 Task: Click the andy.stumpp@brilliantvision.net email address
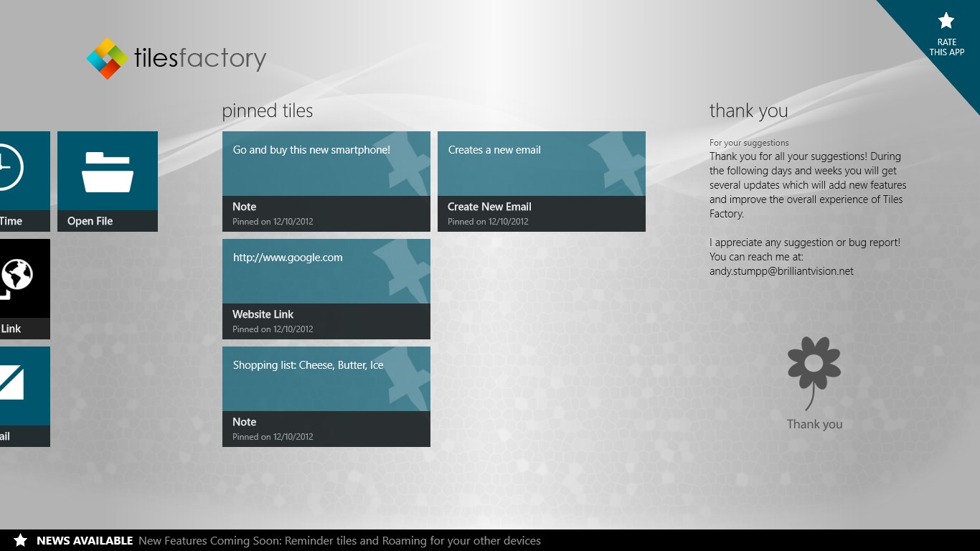(781, 271)
